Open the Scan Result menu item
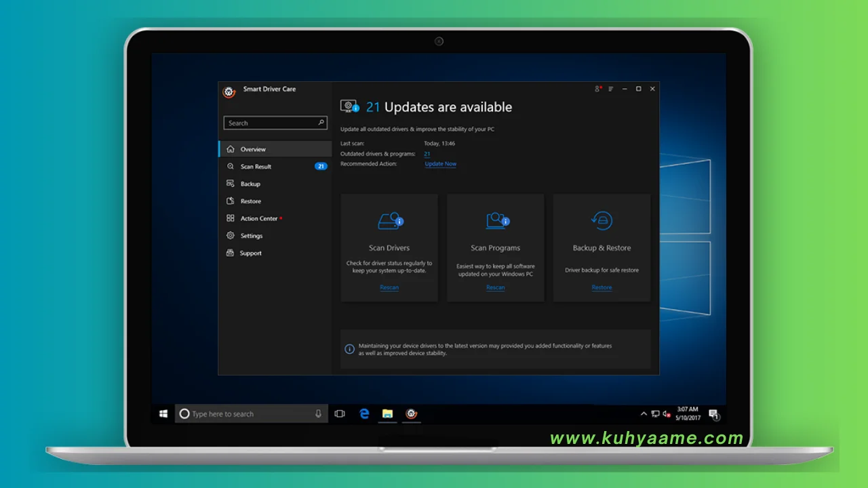868x488 pixels. (x=275, y=166)
